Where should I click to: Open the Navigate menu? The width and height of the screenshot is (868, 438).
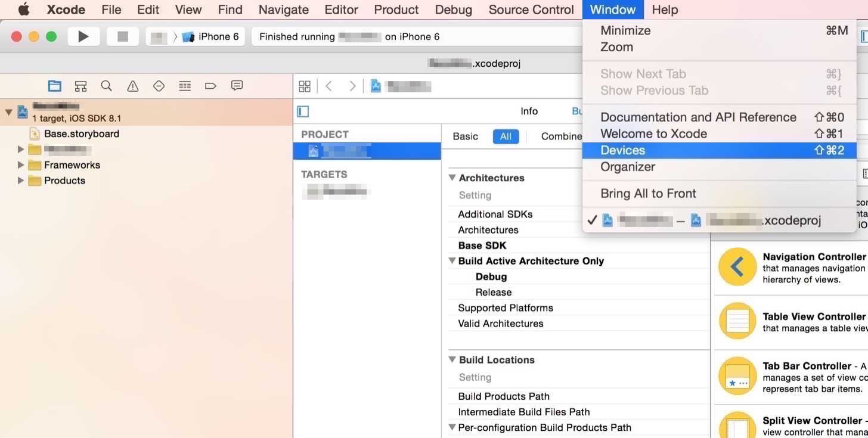pos(284,10)
